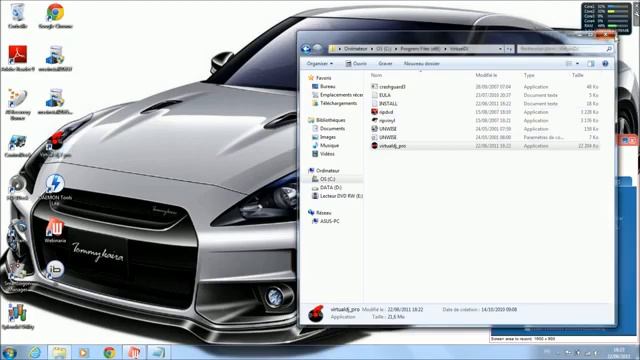Sort files by Modifié le column
This screenshot has height=360, width=640.
click(x=486, y=76)
